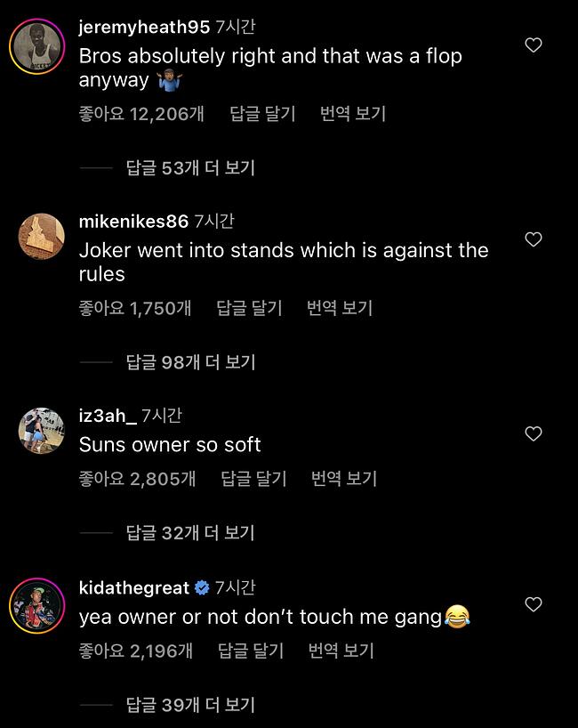Open mikenikes86's profile avatar
The height and width of the screenshot is (728, 578).
click(41, 238)
